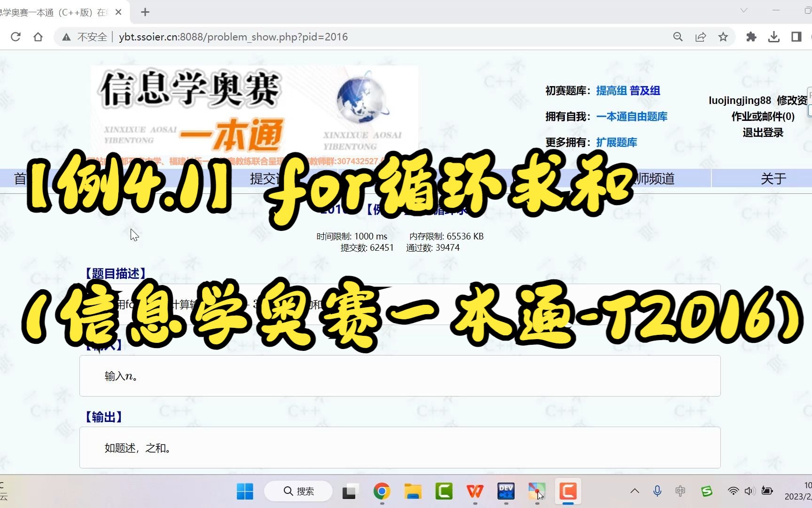
Task: Open the tab search chevron
Action: [x=742, y=9]
